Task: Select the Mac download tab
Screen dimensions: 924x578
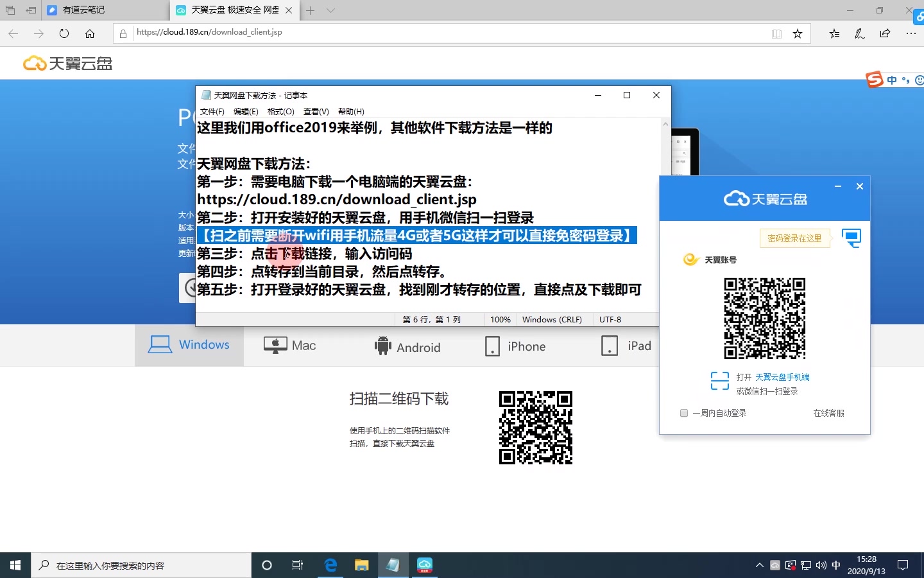Action: (x=290, y=346)
